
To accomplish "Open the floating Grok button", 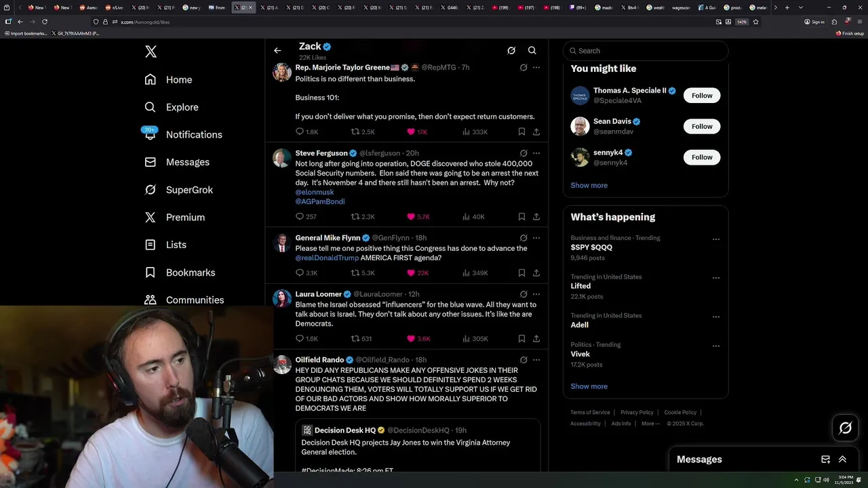I will [845, 428].
